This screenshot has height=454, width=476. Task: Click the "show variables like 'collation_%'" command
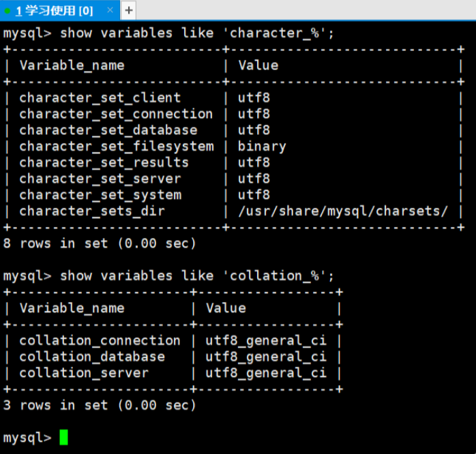(x=197, y=276)
